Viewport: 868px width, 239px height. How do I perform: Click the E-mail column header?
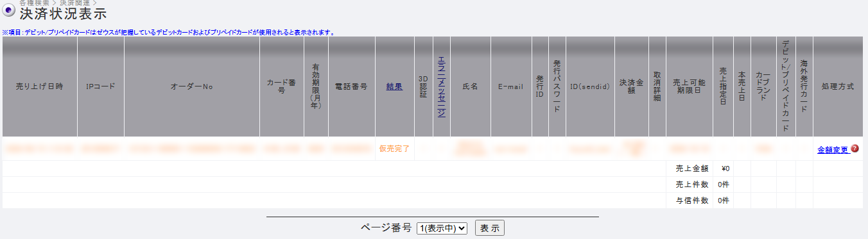[x=511, y=87]
